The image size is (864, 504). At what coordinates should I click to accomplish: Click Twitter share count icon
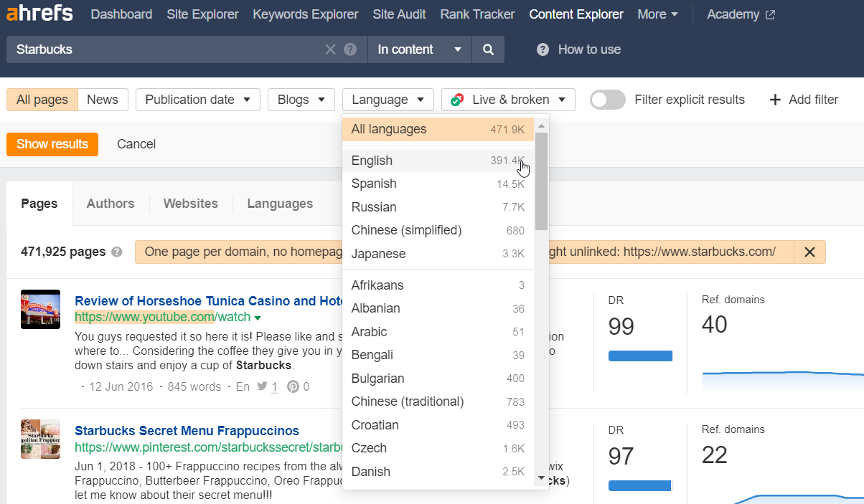(262, 386)
